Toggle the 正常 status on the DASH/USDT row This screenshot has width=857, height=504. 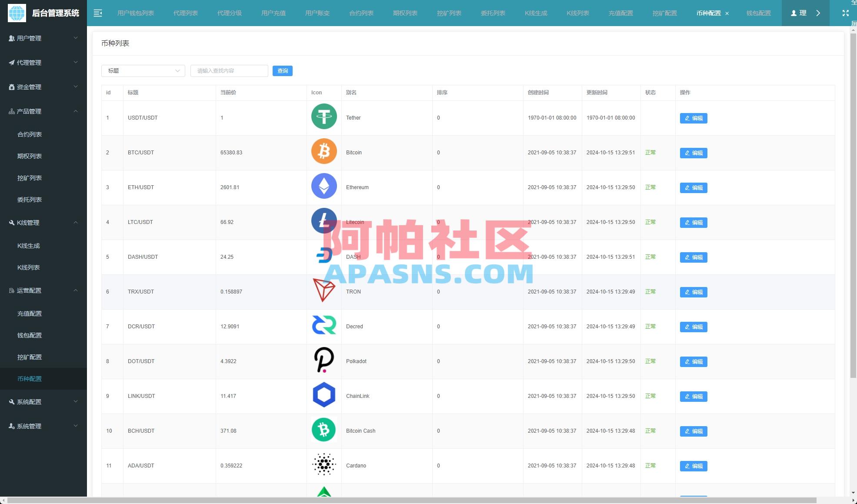[650, 257]
